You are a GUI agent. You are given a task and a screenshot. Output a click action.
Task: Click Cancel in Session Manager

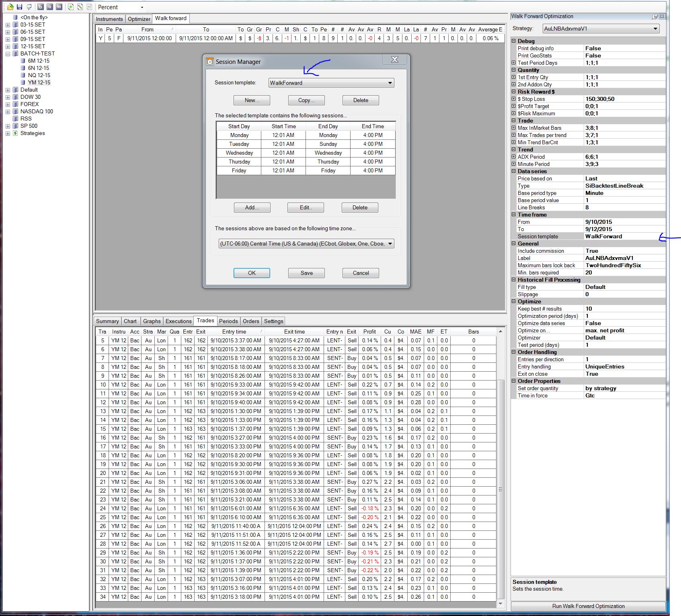[x=361, y=273]
